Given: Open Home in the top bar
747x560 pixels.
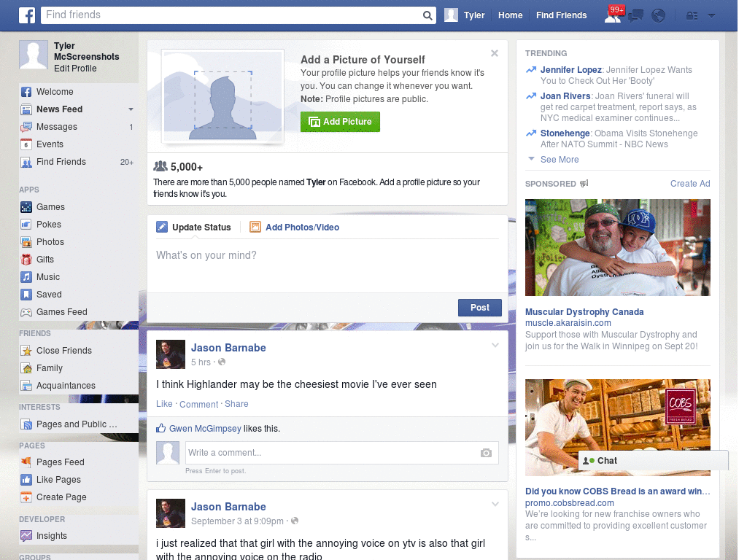Looking at the screenshot, I should point(510,15).
